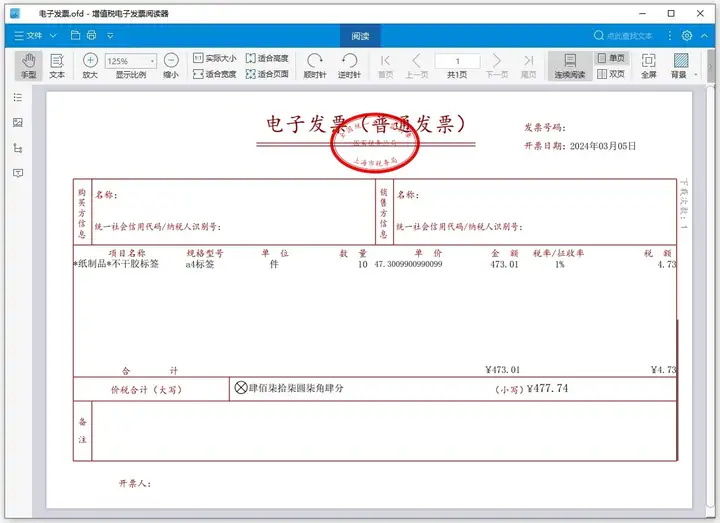720x523 pixels.
Task: Click the 放大 zoom in button
Action: (90, 66)
